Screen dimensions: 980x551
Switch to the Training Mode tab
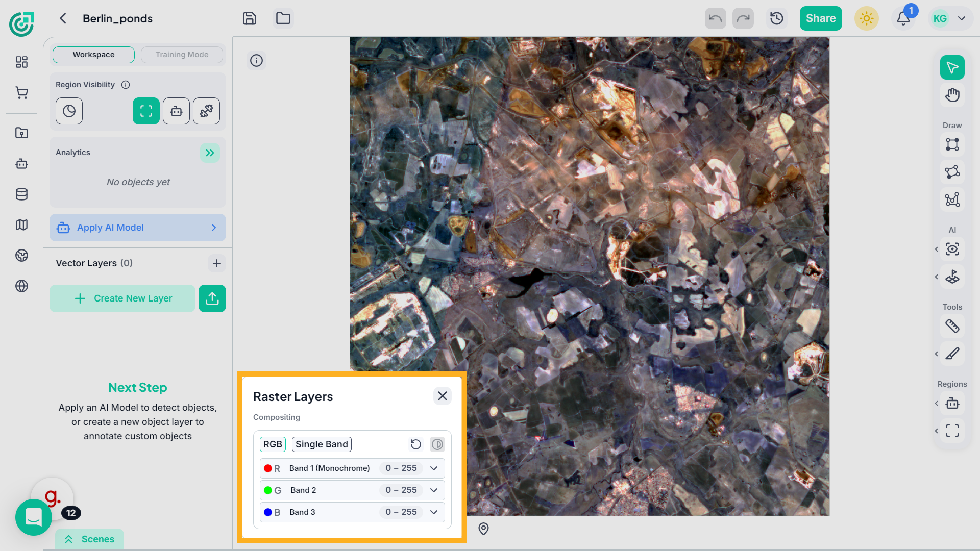(x=182, y=55)
